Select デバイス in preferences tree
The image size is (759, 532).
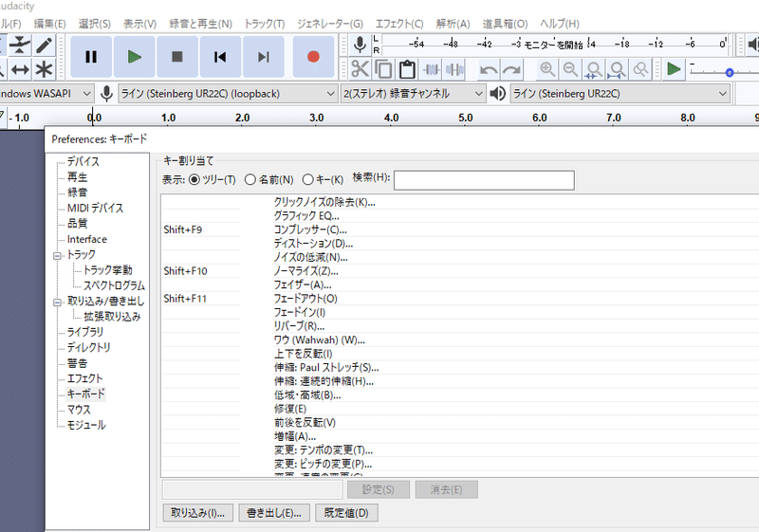point(83,161)
